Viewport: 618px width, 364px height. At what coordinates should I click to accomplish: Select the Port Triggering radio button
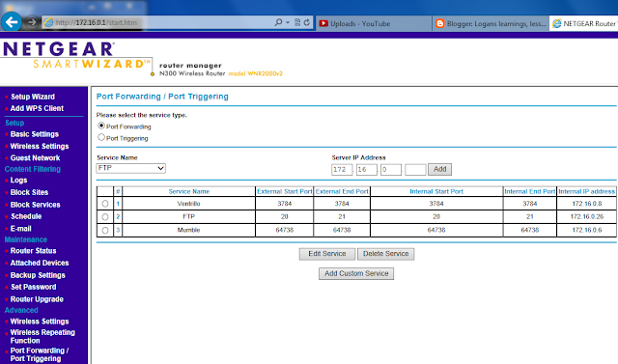point(101,137)
